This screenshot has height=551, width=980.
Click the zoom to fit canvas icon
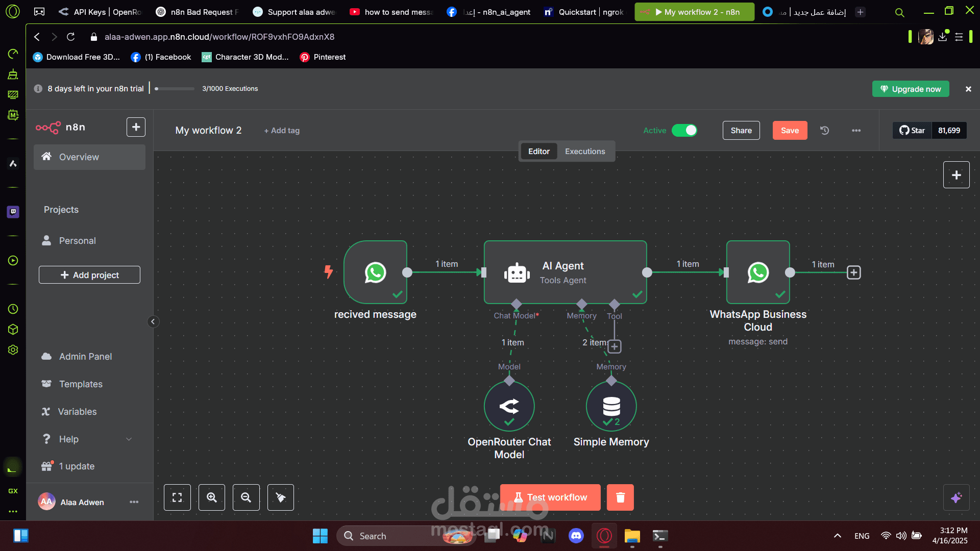tap(177, 497)
